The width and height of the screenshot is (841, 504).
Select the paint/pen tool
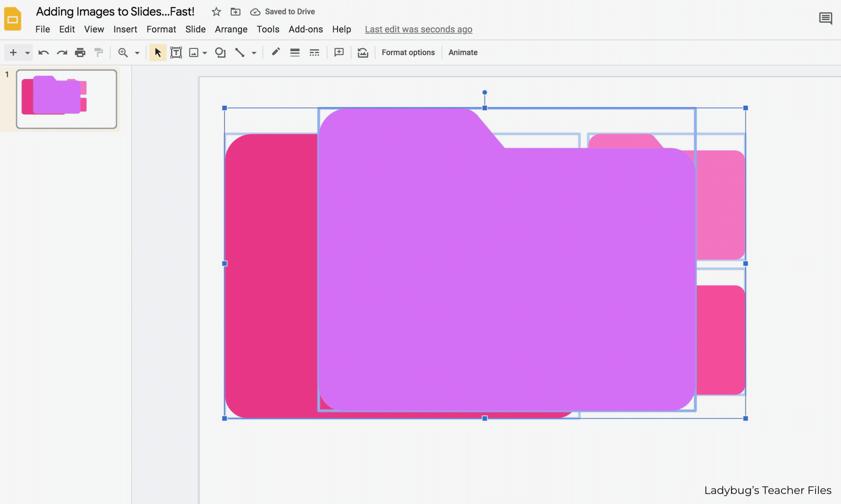pyautogui.click(x=275, y=52)
